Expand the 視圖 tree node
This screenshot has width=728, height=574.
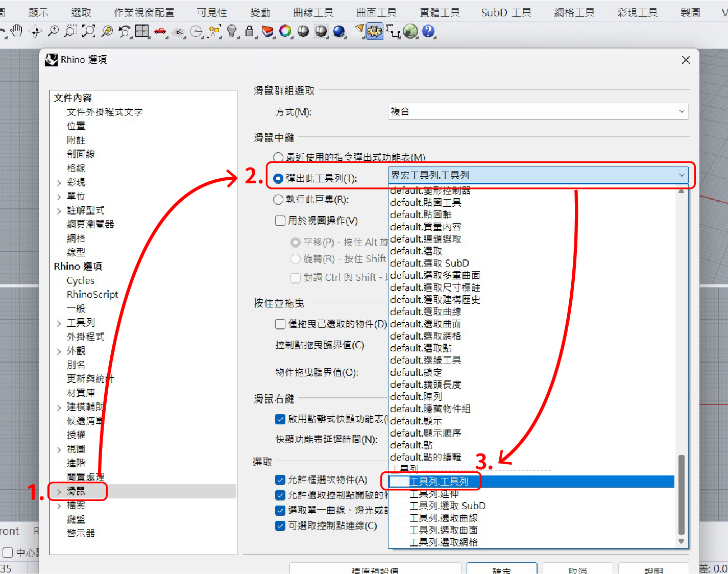point(59,449)
